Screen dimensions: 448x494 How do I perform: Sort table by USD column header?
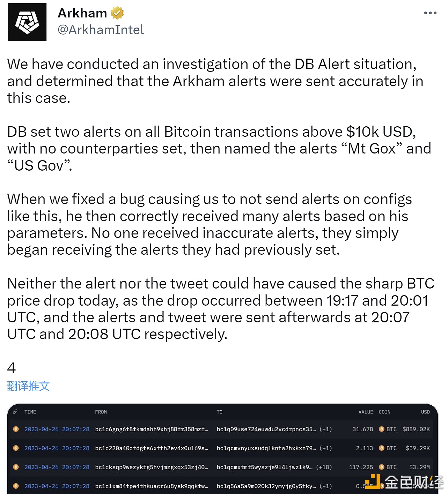coord(425,412)
